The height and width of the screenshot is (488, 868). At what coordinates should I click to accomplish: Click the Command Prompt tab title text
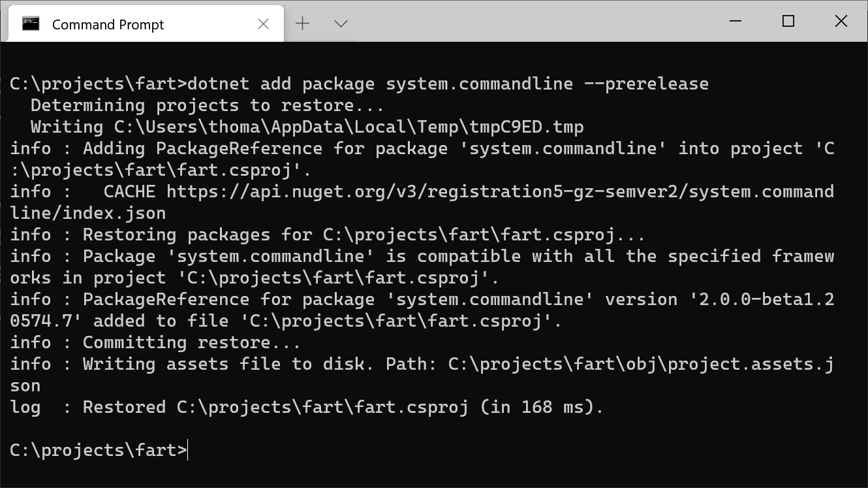(x=107, y=25)
